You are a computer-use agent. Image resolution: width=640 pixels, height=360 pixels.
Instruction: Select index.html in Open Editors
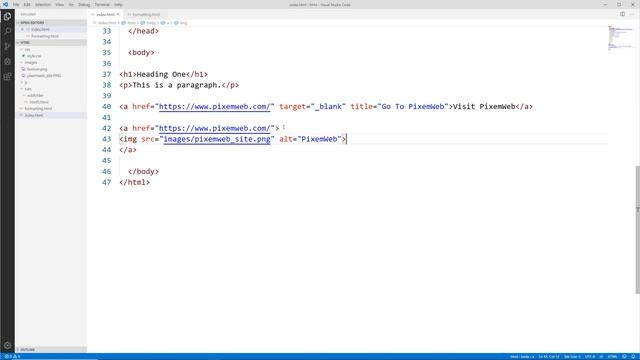click(40, 29)
